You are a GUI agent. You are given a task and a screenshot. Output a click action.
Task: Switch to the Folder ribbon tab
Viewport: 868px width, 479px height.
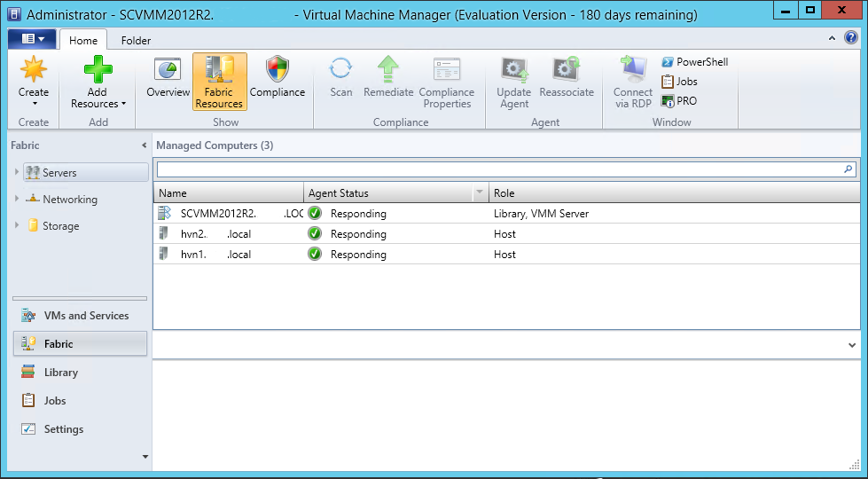click(x=137, y=41)
